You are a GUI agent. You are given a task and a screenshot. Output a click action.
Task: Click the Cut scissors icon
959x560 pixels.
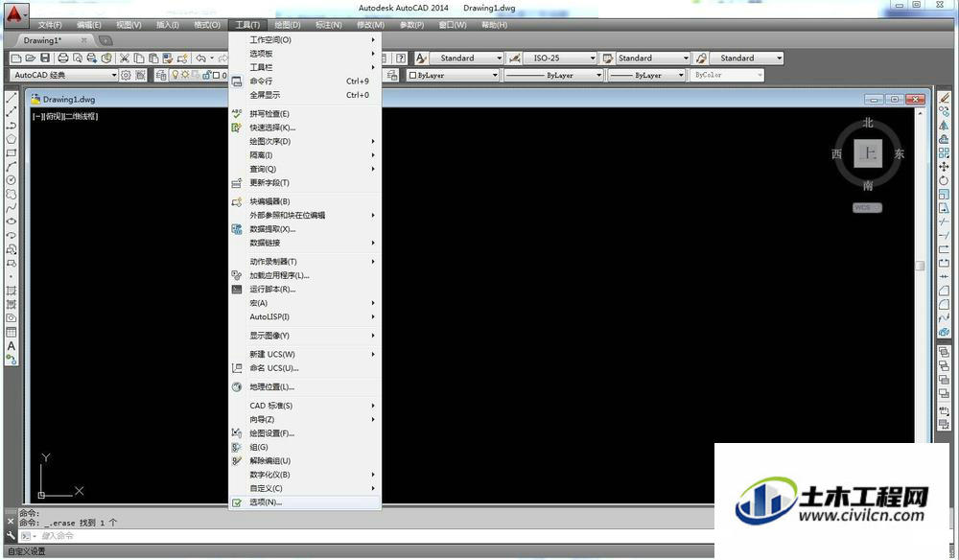pos(124,58)
